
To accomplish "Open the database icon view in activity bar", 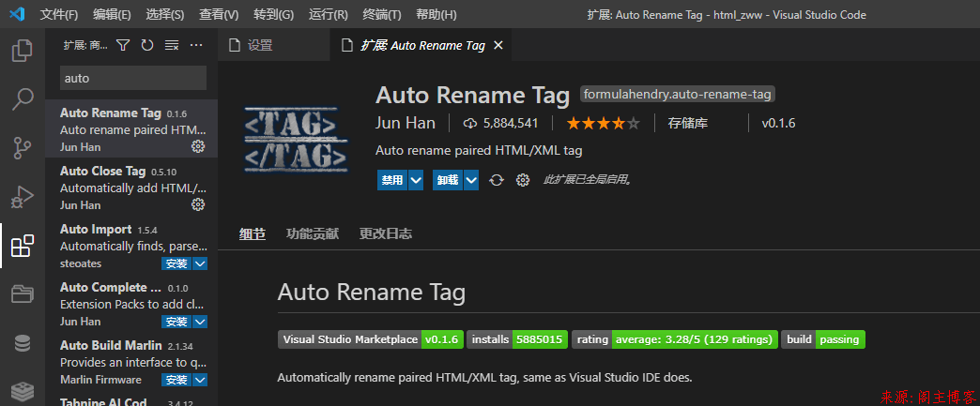I will pyautogui.click(x=22, y=343).
